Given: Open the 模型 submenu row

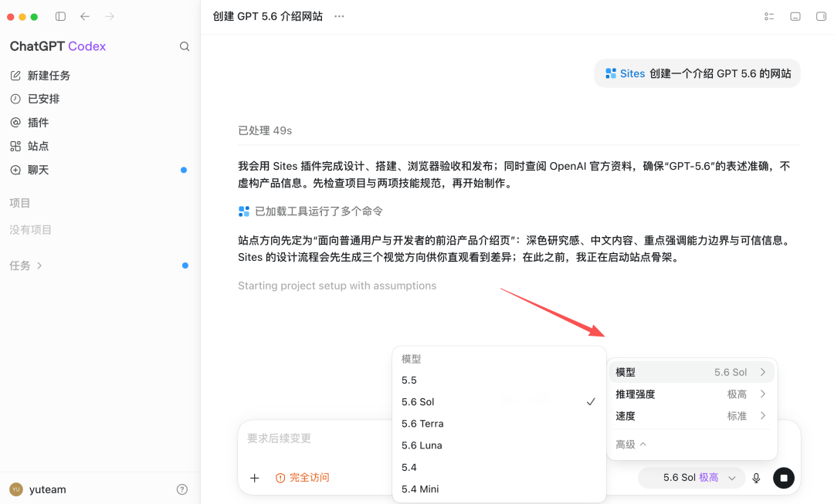Looking at the screenshot, I should click(691, 372).
